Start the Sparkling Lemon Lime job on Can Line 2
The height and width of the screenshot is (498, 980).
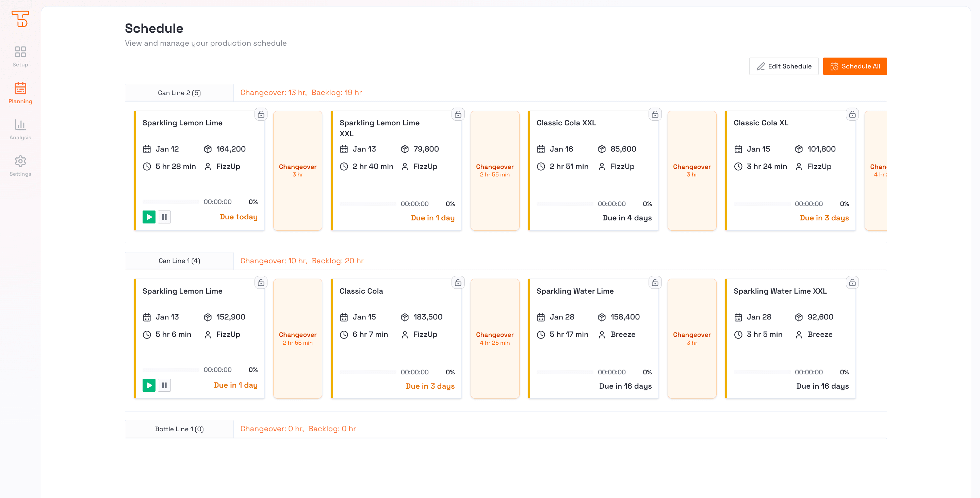149,217
